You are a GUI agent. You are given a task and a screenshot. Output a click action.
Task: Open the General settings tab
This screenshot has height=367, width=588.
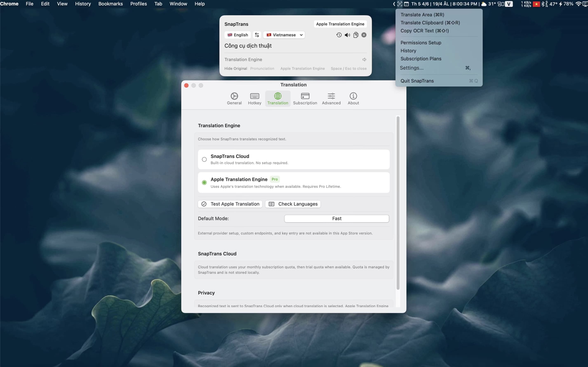click(x=234, y=98)
